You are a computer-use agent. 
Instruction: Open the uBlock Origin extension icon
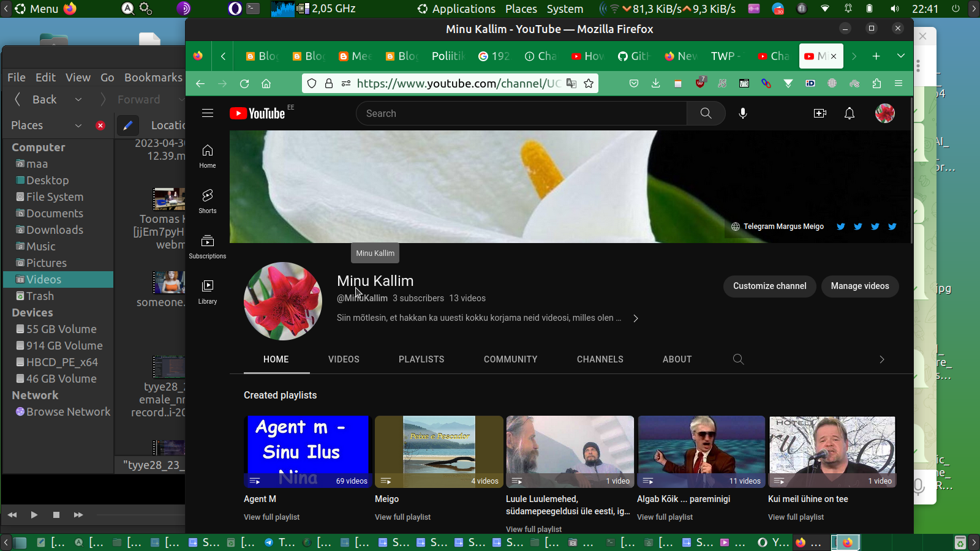(701, 83)
